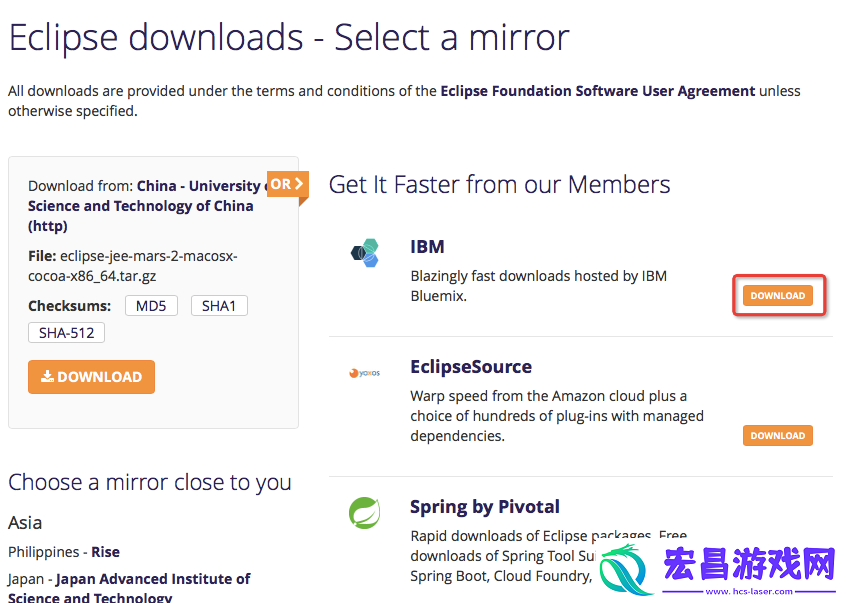Click the DOWNLOAD button for EclipseSource
Viewport: 846px width, 603px height.
777,435
